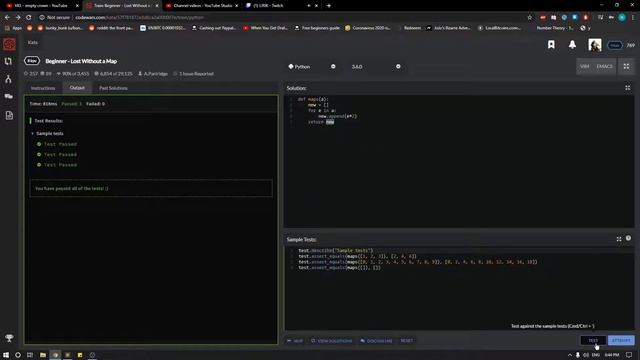This screenshot has height=360, width=640.
Task: Click the address bar showing codewars.com
Action: [x=282, y=18]
